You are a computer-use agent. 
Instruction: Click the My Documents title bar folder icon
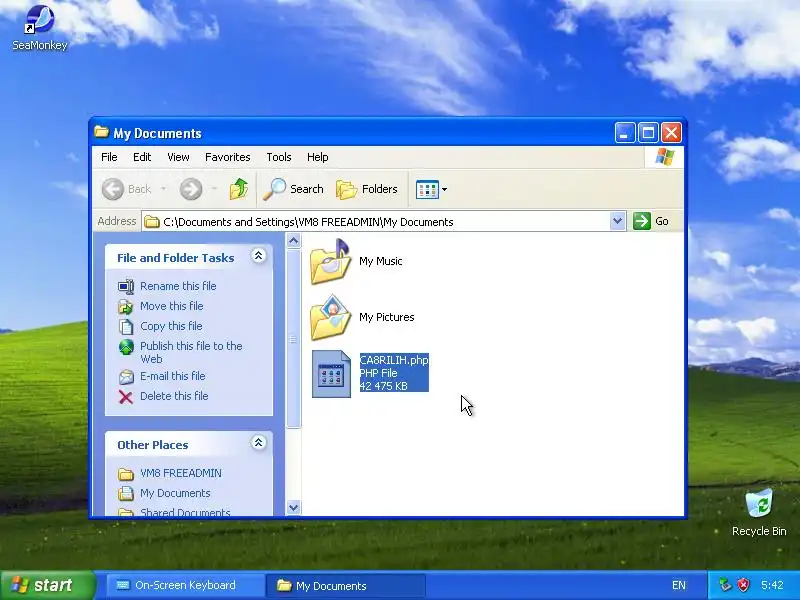(102, 132)
